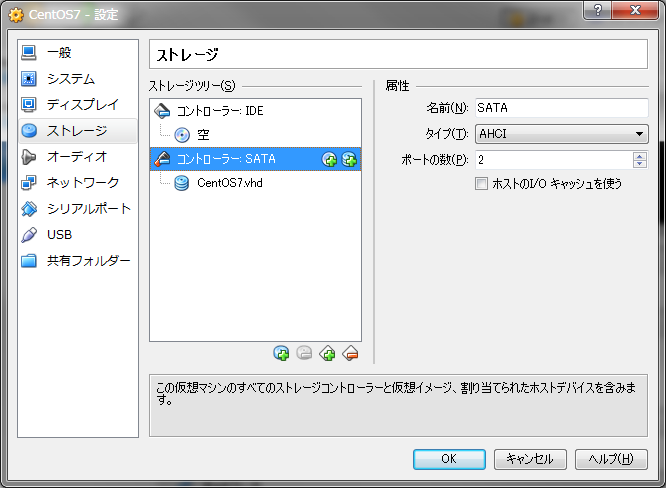Viewport: 666px width, 488px height.
Task: Click the OK button
Action: point(449,459)
